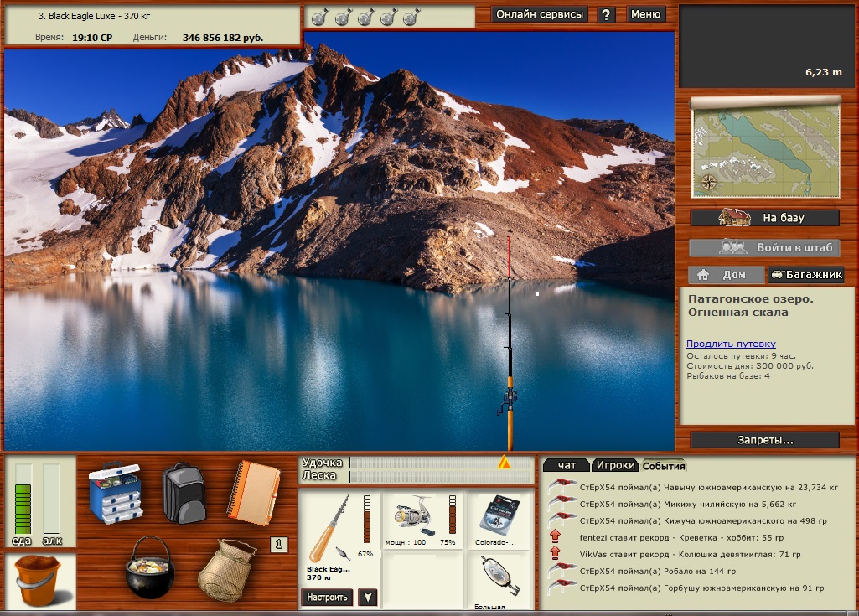The width and height of the screenshot is (859, 616).
Task: Click the fish icon beside Робало catch event
Action: tap(562, 570)
